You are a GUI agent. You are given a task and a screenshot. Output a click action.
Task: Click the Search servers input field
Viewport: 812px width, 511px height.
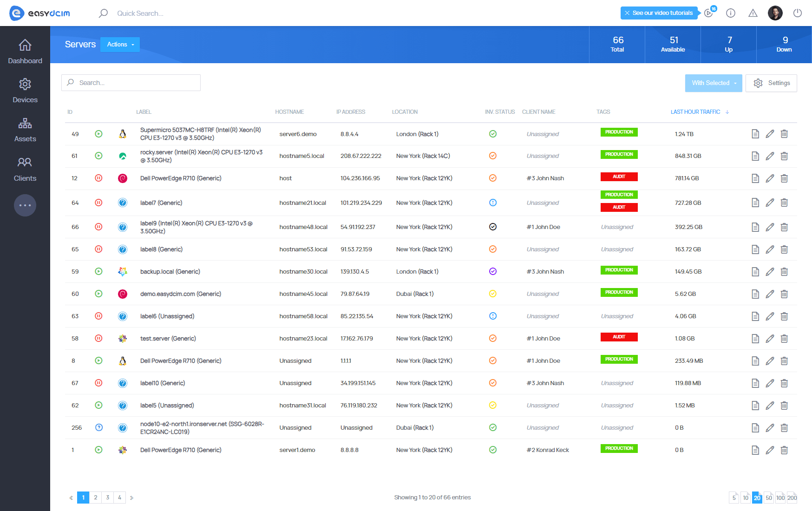(135, 83)
